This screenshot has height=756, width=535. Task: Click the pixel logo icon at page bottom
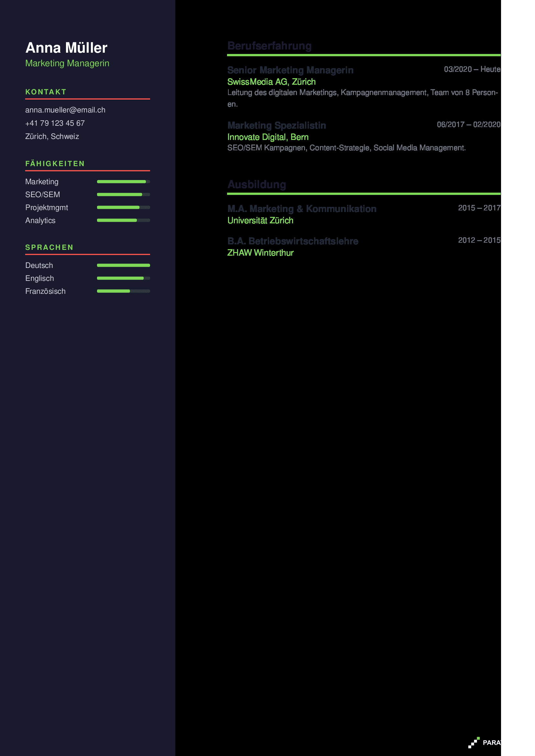pyautogui.click(x=474, y=742)
